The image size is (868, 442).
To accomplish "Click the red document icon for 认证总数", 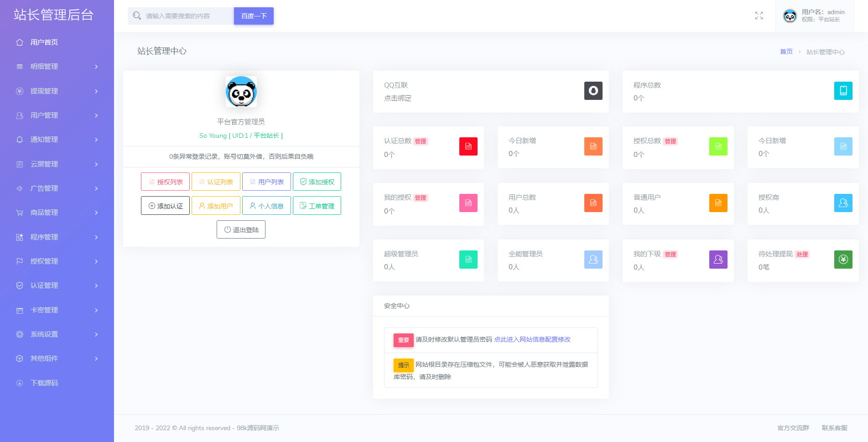I will pyautogui.click(x=468, y=146).
